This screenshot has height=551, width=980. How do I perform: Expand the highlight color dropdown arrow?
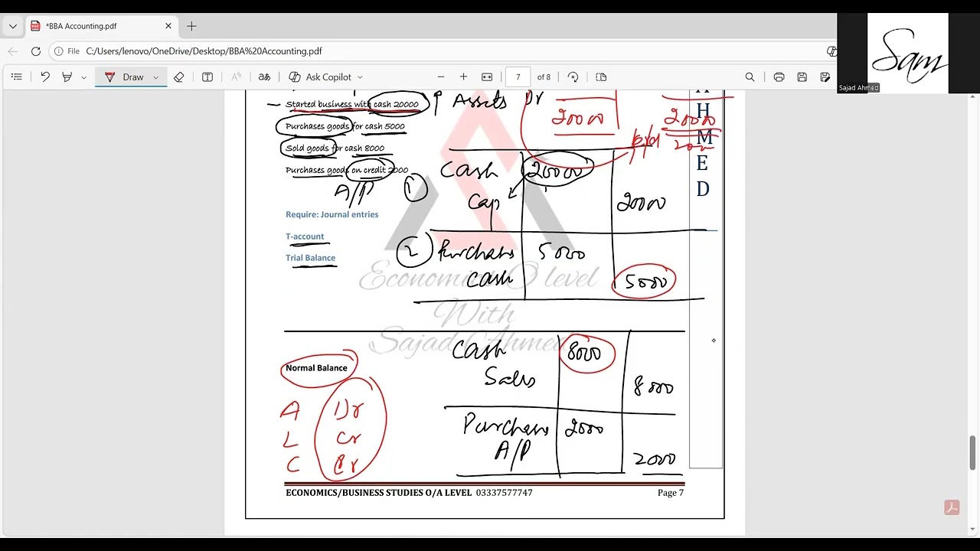pos(83,77)
